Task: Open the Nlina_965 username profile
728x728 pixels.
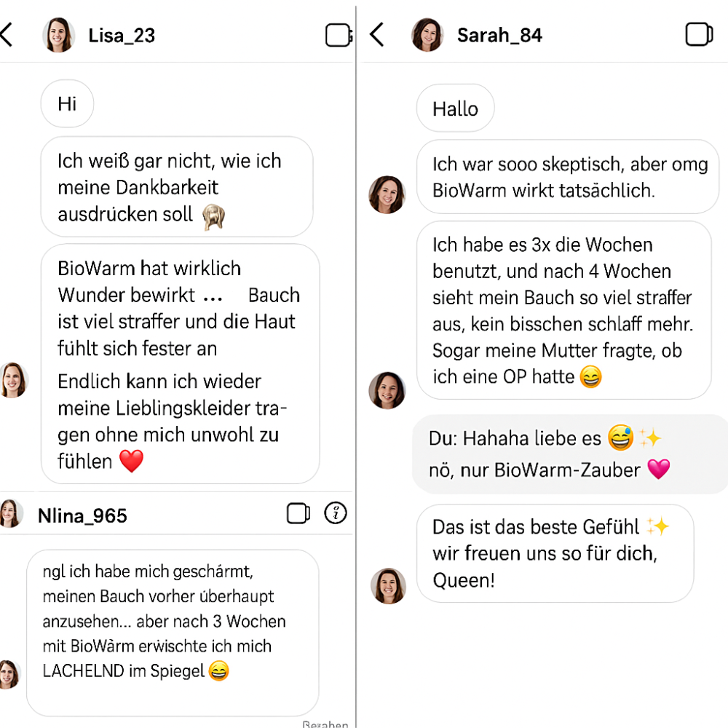Action: (x=82, y=515)
